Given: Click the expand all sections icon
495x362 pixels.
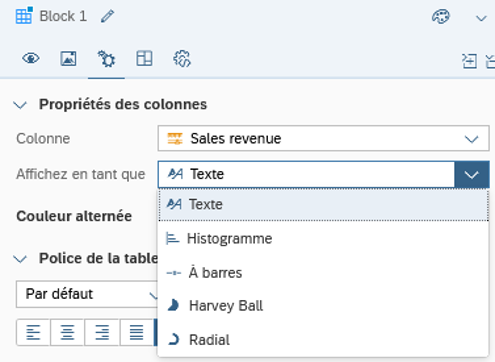Looking at the screenshot, I should pos(469,61).
